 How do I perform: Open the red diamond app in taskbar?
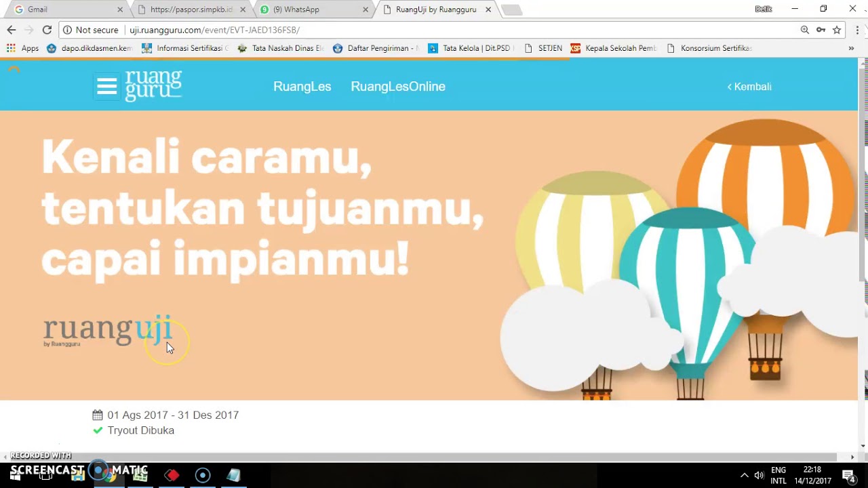click(172, 475)
